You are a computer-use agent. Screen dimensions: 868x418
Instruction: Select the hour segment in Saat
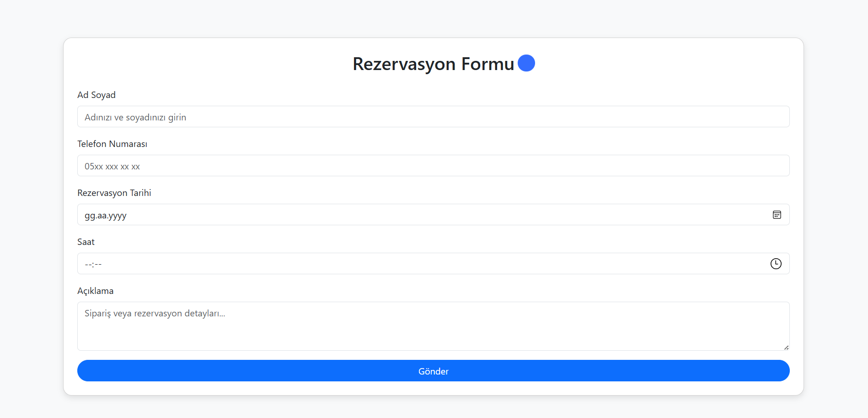(88, 264)
